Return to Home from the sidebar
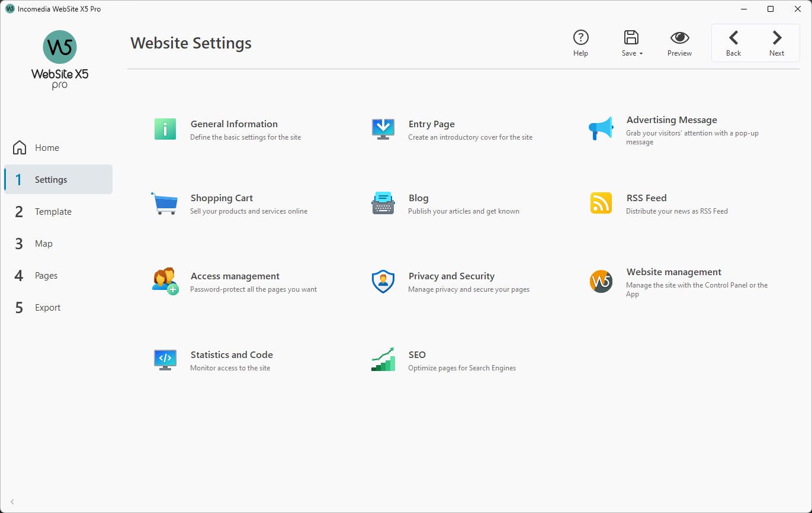The width and height of the screenshot is (812, 513). (47, 147)
